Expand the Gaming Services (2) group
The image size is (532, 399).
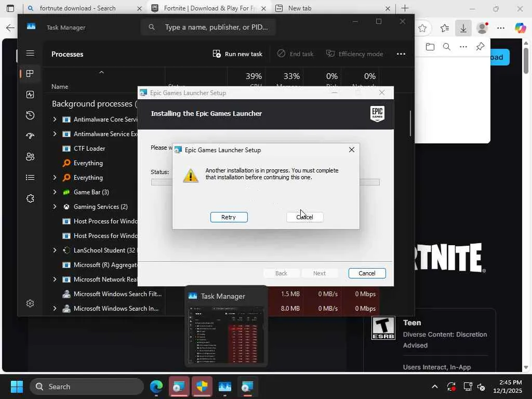tap(55, 207)
